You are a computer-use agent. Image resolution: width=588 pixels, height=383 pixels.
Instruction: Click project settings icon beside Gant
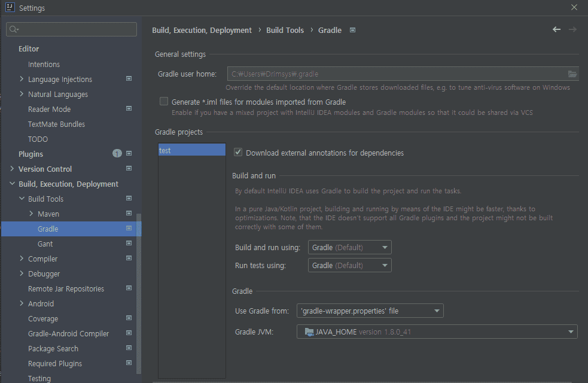pos(129,244)
